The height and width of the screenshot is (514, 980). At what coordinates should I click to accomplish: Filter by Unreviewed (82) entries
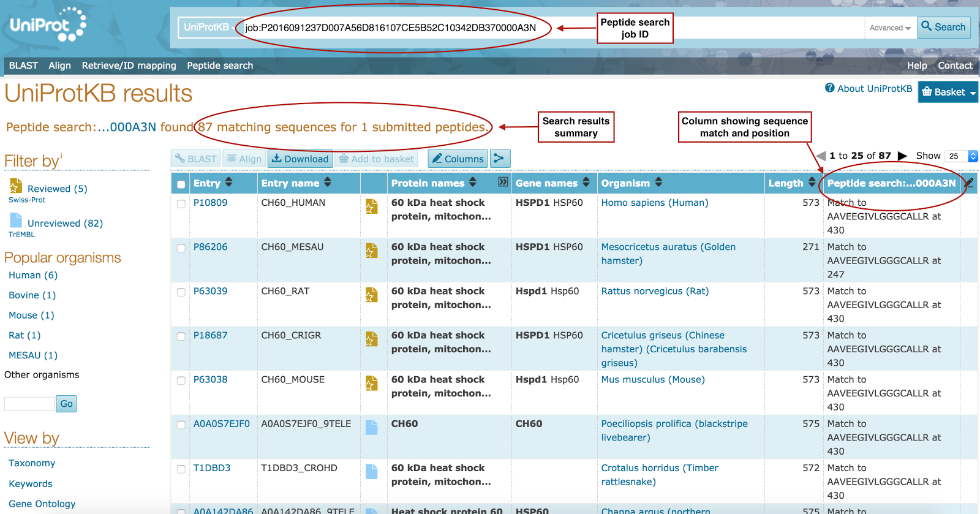[65, 223]
